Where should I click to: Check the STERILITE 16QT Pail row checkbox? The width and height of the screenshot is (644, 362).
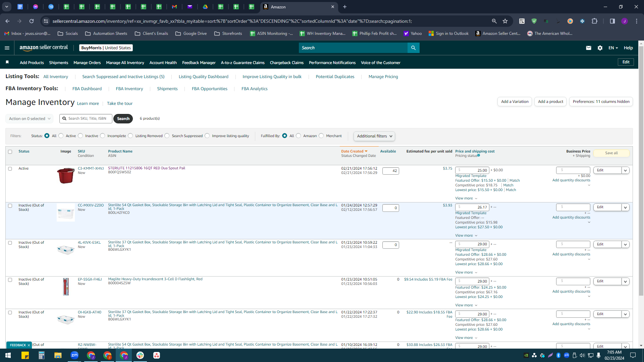point(10,169)
